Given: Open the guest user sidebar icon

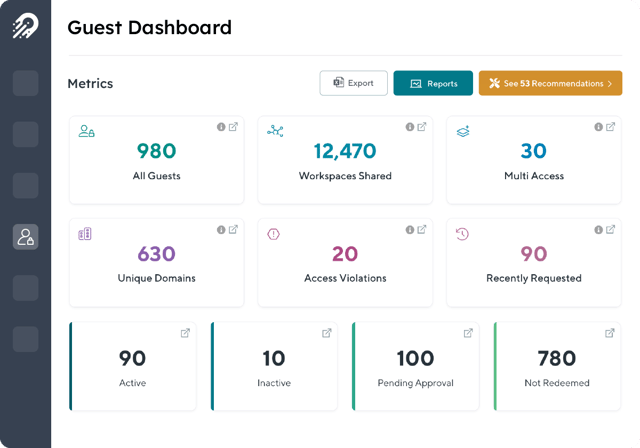Looking at the screenshot, I should [x=25, y=236].
